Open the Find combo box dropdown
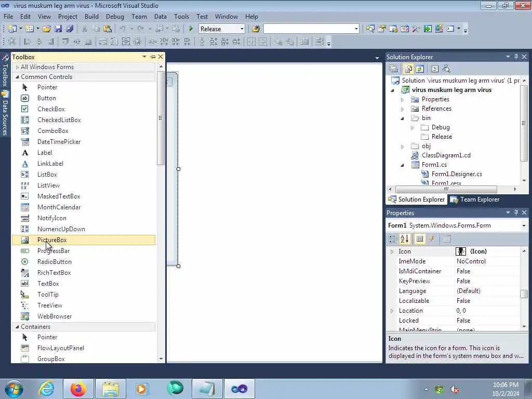 pos(356,29)
